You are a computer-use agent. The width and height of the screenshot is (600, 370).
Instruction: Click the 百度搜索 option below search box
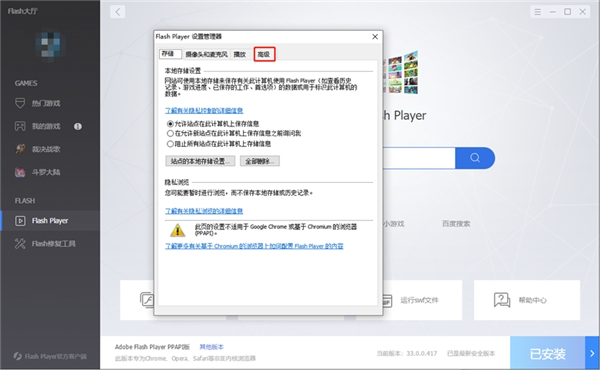point(456,224)
